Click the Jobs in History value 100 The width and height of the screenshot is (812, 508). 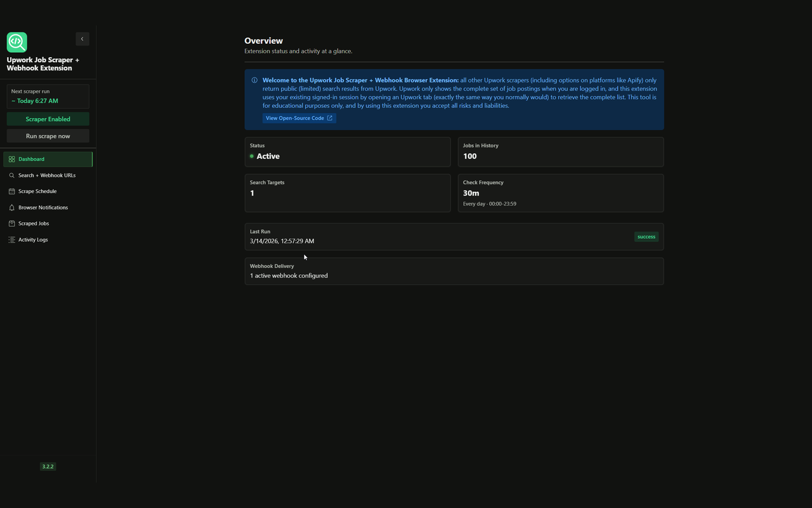tap(470, 156)
